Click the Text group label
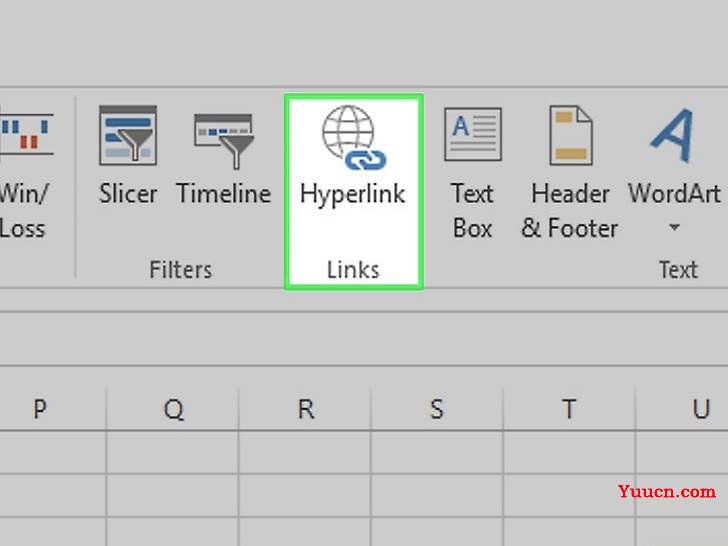 click(678, 270)
